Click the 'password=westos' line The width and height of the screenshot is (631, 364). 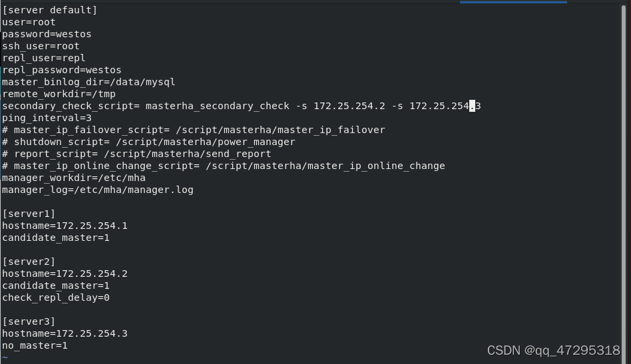coord(47,34)
